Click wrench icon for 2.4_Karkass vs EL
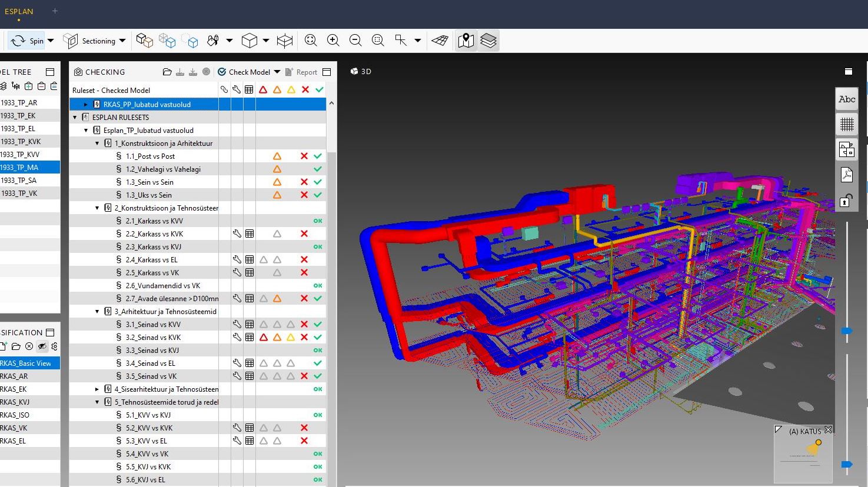868x487 pixels. point(237,260)
